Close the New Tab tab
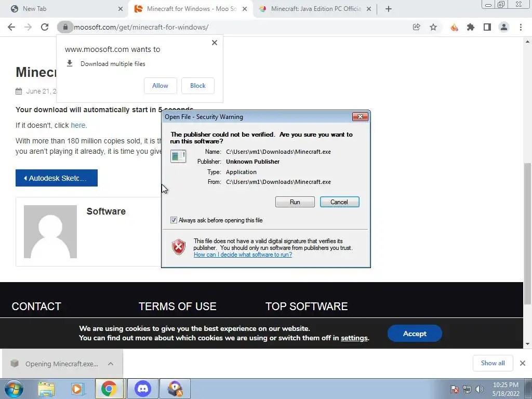The width and height of the screenshot is (532, 399). click(121, 9)
